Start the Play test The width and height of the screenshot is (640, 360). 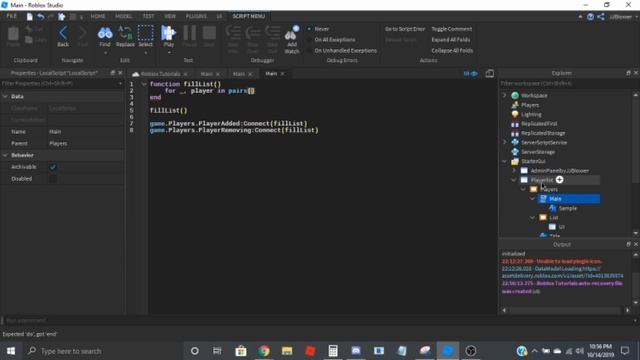click(168, 36)
